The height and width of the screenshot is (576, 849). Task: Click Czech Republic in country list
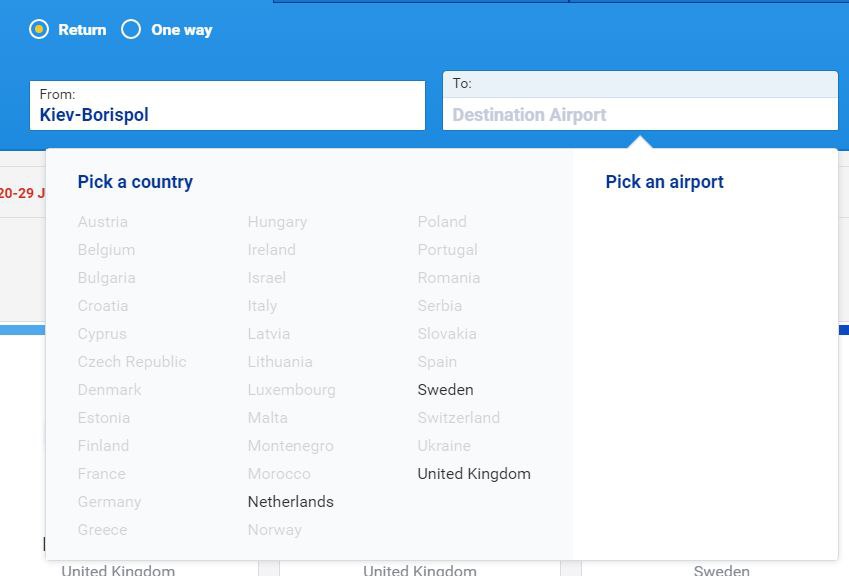tap(132, 362)
